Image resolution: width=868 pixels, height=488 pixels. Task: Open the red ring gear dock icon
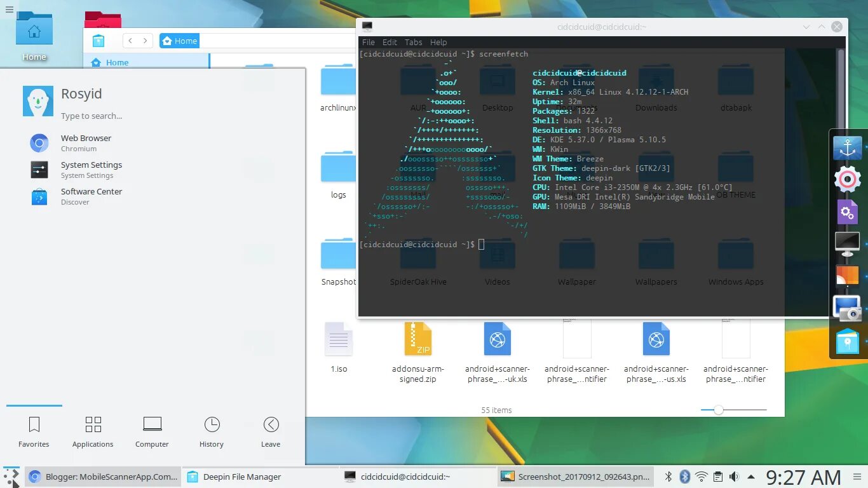point(848,180)
